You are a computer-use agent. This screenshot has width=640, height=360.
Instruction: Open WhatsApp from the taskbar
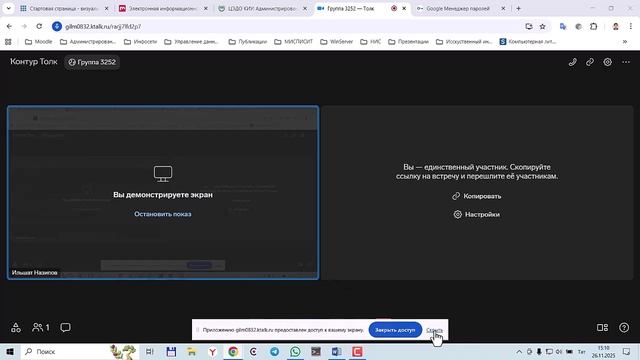point(295,351)
